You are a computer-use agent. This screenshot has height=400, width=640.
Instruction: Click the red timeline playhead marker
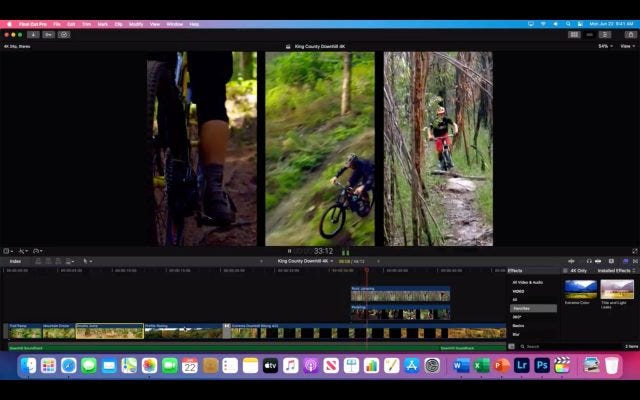(367, 270)
